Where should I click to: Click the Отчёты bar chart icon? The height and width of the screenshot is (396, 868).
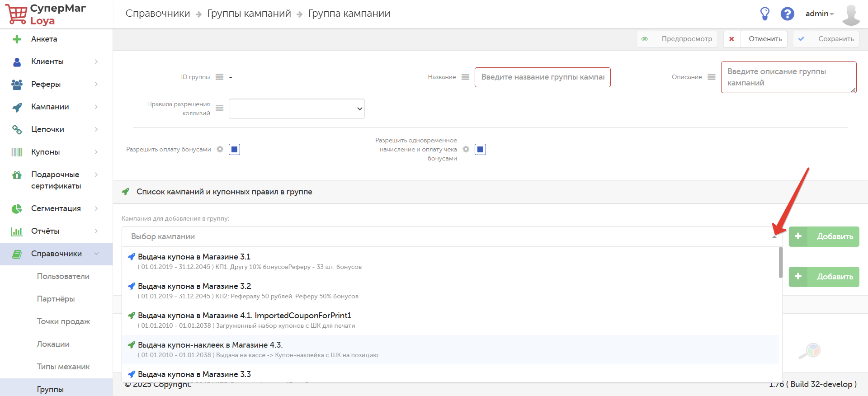17,231
